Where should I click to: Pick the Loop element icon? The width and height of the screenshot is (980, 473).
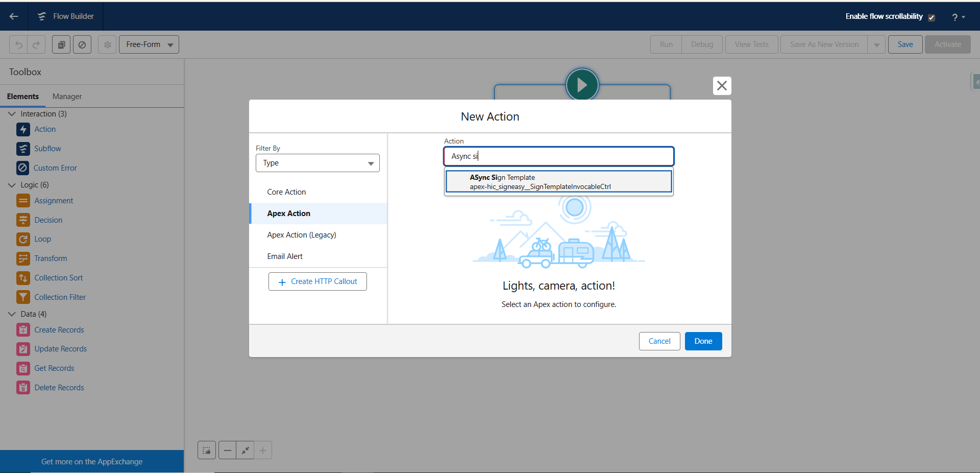click(23, 239)
